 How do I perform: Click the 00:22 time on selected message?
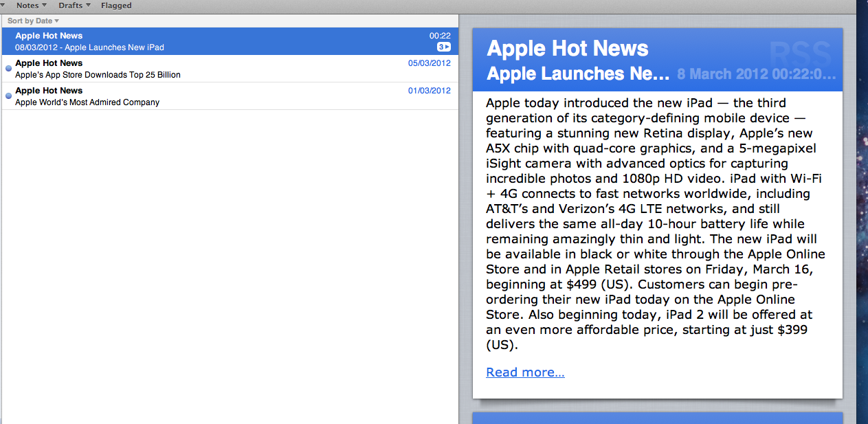click(x=440, y=36)
